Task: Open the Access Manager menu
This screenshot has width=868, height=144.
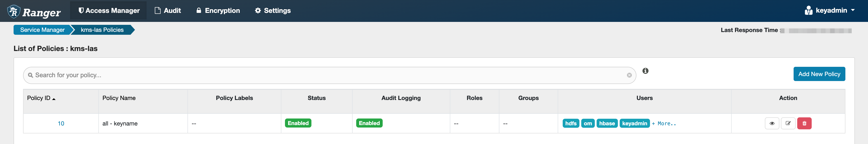Action: [x=109, y=10]
